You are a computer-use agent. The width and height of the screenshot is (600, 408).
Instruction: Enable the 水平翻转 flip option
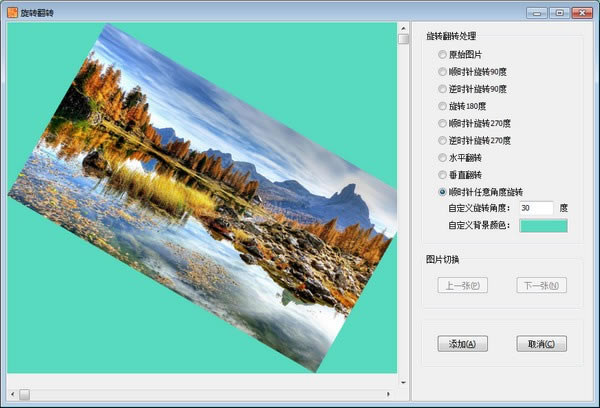point(443,157)
